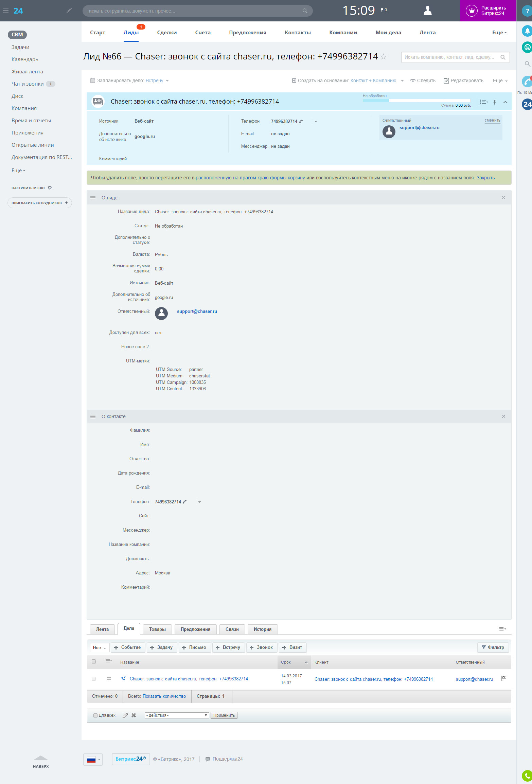Open the grid column settings icon in header

tap(109, 661)
